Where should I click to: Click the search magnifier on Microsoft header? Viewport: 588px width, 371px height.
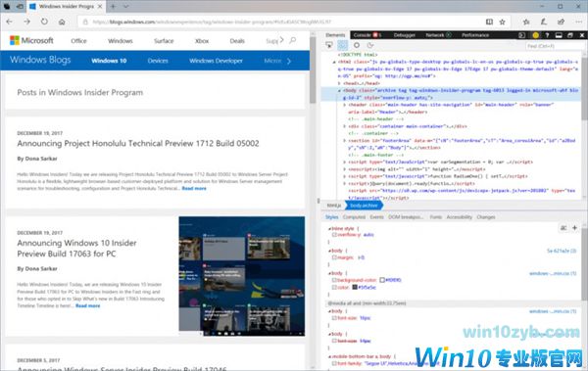point(292,40)
